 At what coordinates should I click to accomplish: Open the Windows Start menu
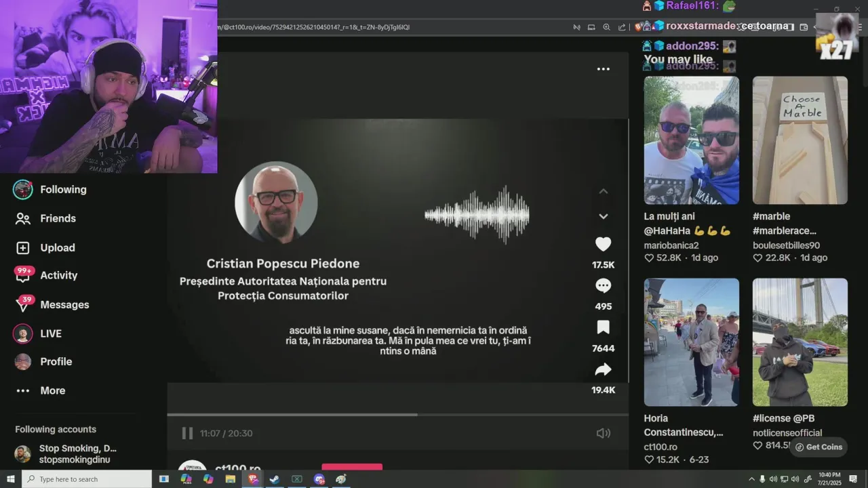(x=10, y=479)
